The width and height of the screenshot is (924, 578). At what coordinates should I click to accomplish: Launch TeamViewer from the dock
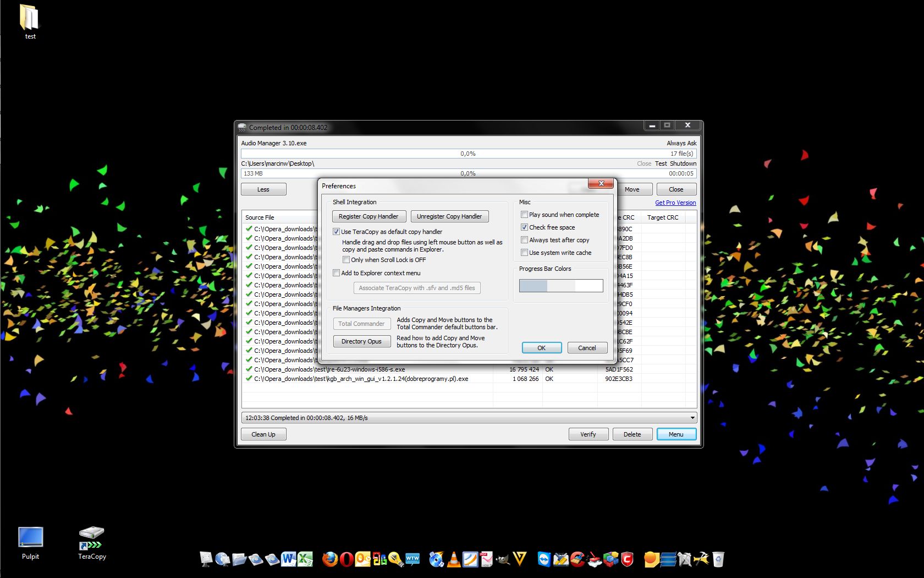pos(544,559)
